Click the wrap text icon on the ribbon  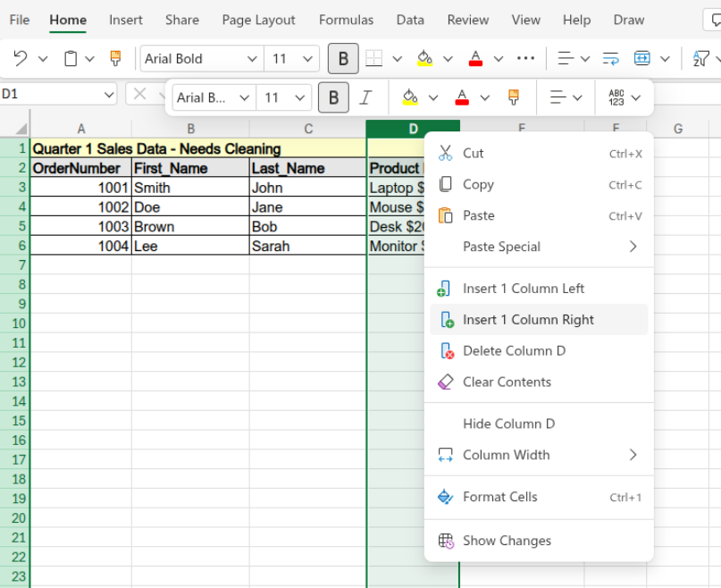coord(609,56)
